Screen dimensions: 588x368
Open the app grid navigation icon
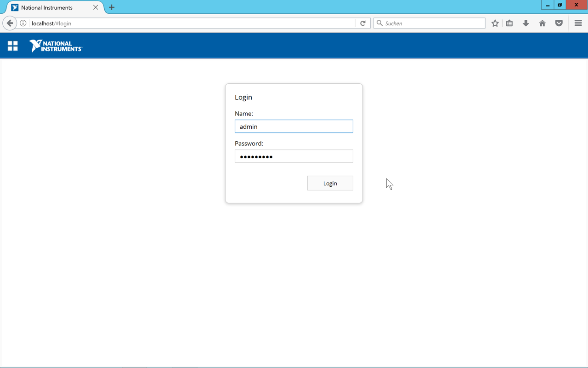pos(13,46)
